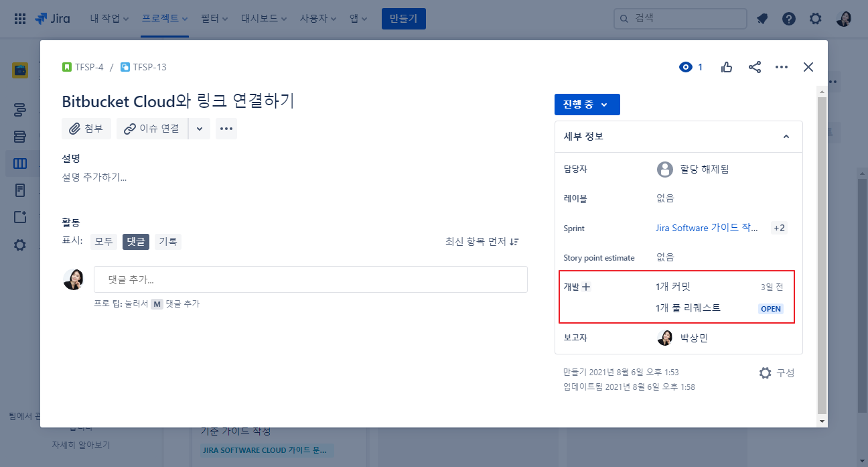
Task: Open the 사용자 menu in the top bar
Action: [x=318, y=19]
